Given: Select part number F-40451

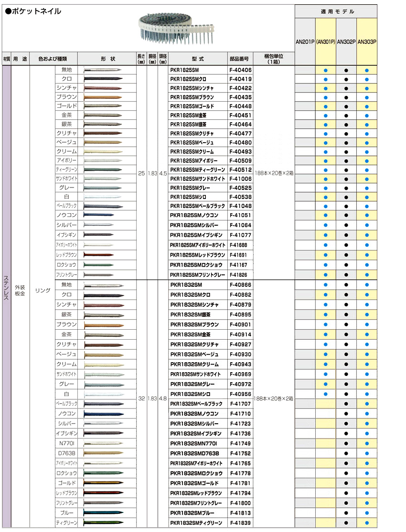Looking at the screenshot, I should coord(240,115).
